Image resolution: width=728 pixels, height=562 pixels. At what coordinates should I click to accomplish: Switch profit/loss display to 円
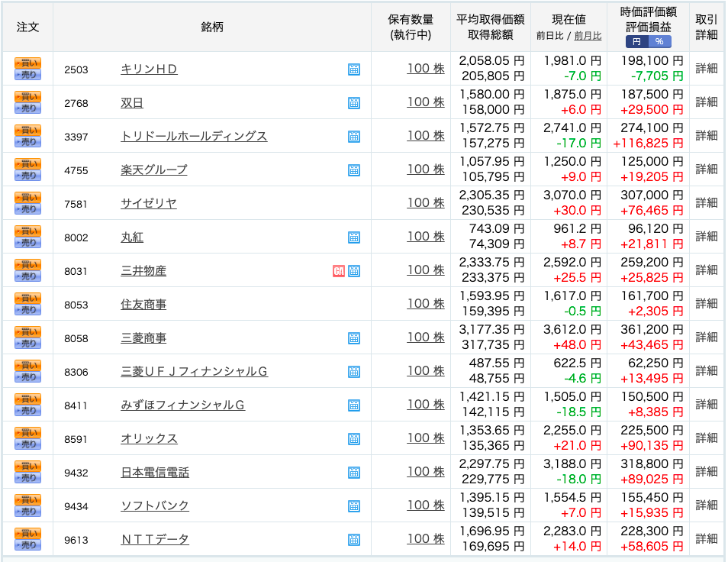(637, 42)
